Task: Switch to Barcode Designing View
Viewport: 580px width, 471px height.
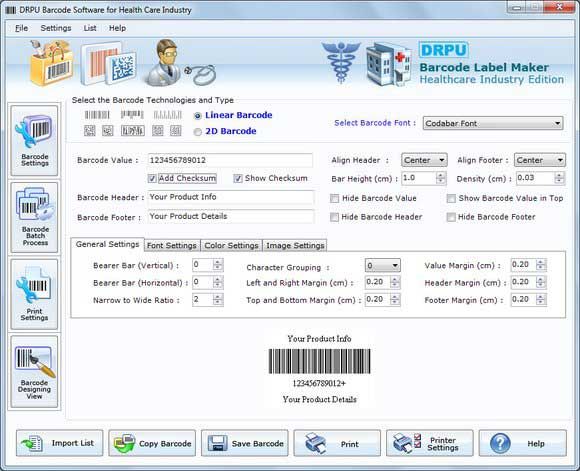Action: [x=34, y=372]
